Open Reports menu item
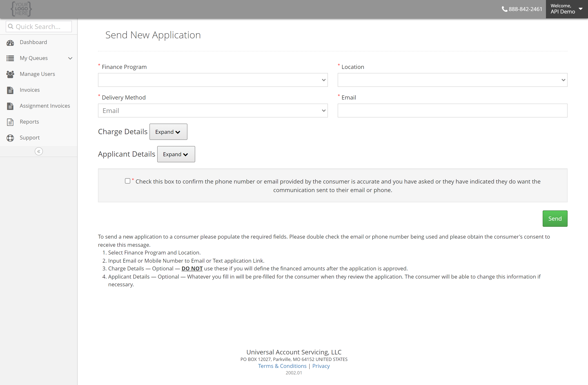This screenshot has height=385, width=588. click(29, 122)
